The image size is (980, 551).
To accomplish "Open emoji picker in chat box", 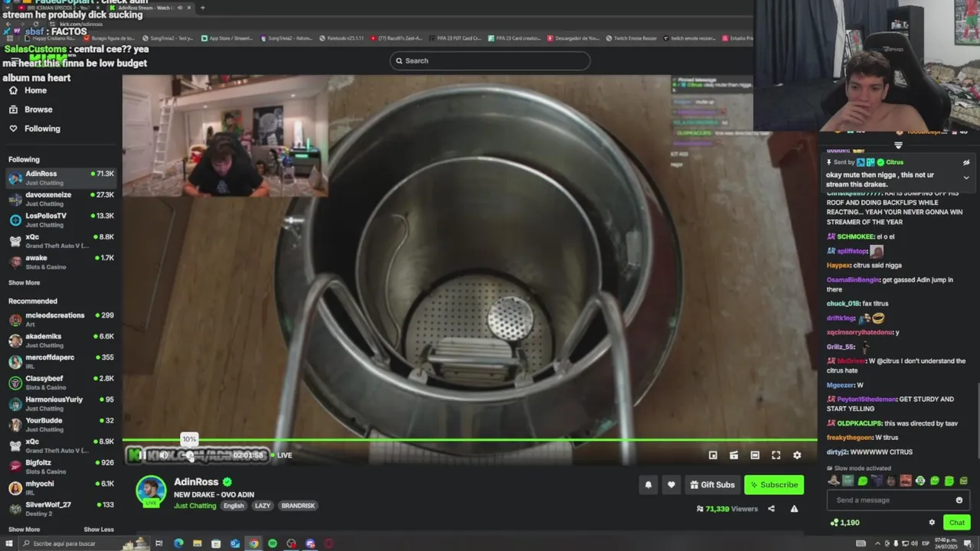I will pos(959,500).
